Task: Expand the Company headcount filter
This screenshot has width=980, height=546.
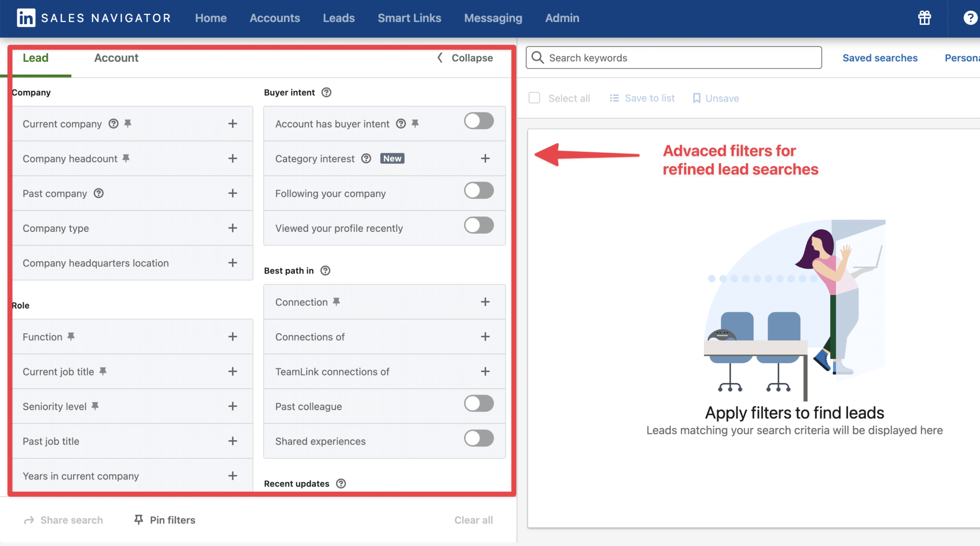Action: pyautogui.click(x=233, y=159)
